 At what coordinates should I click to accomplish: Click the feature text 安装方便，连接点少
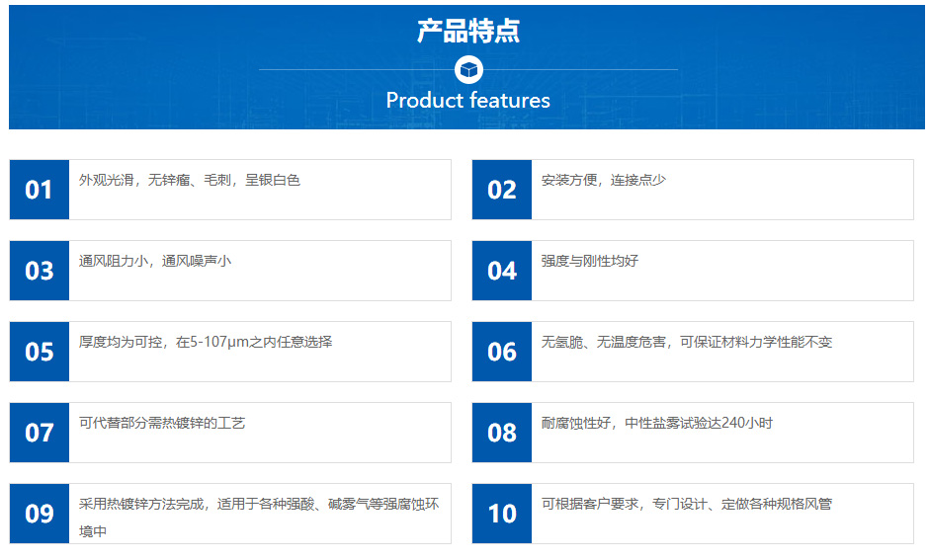[604, 180]
